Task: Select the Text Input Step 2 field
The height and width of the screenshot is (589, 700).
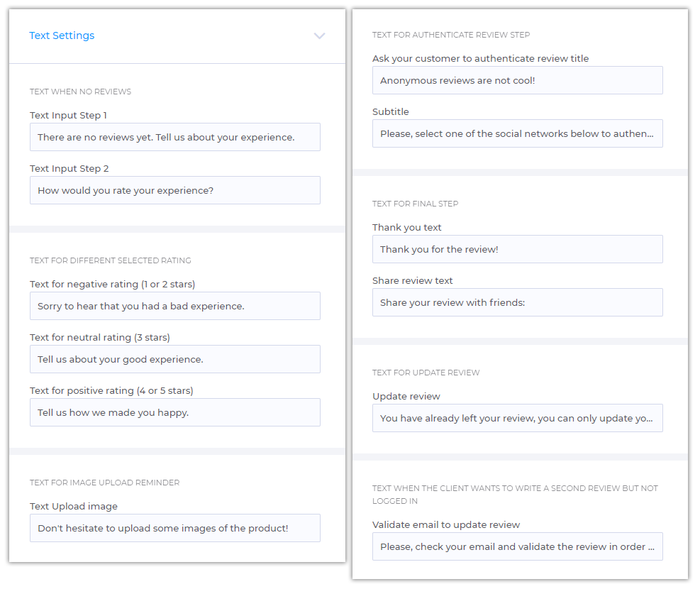Action: 175,190
